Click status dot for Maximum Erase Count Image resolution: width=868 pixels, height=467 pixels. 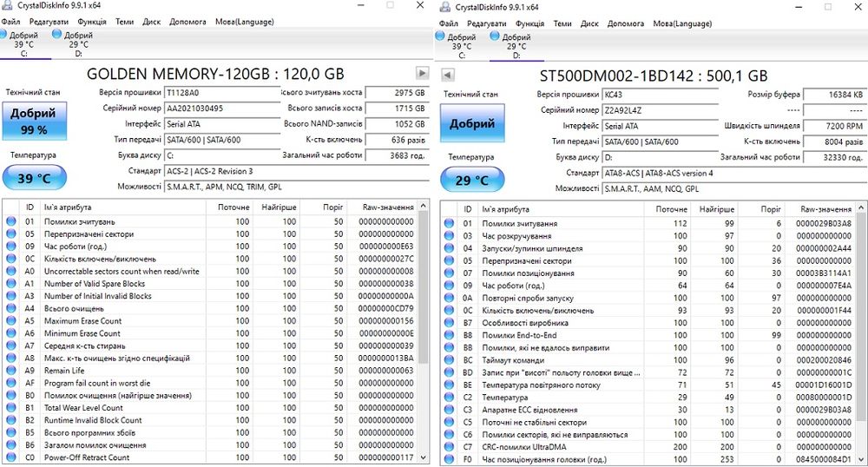point(11,321)
